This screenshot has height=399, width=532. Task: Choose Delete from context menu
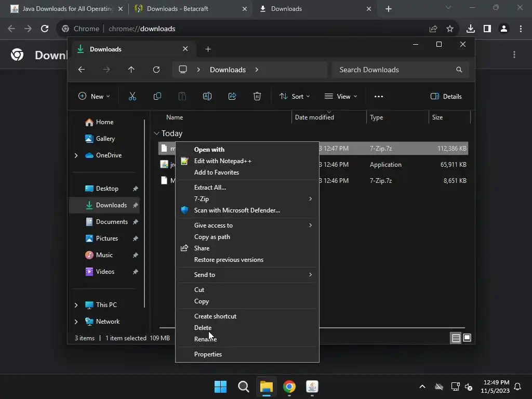pos(247,328)
